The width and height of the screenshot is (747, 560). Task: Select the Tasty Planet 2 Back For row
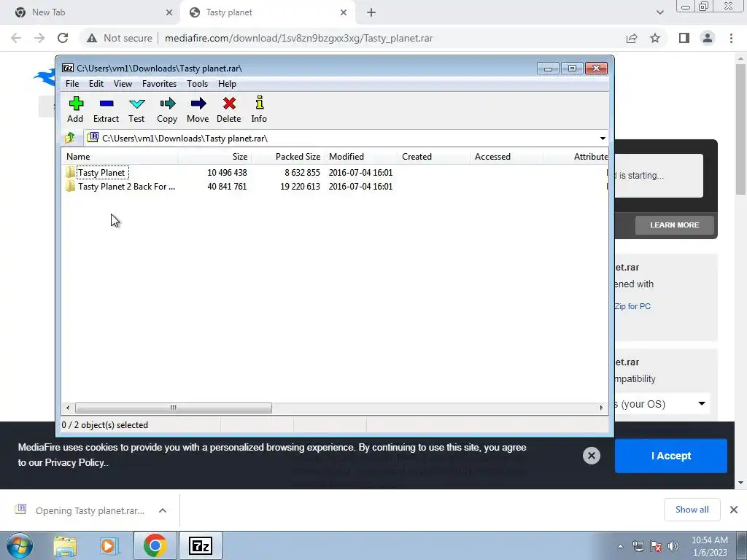click(x=336, y=186)
